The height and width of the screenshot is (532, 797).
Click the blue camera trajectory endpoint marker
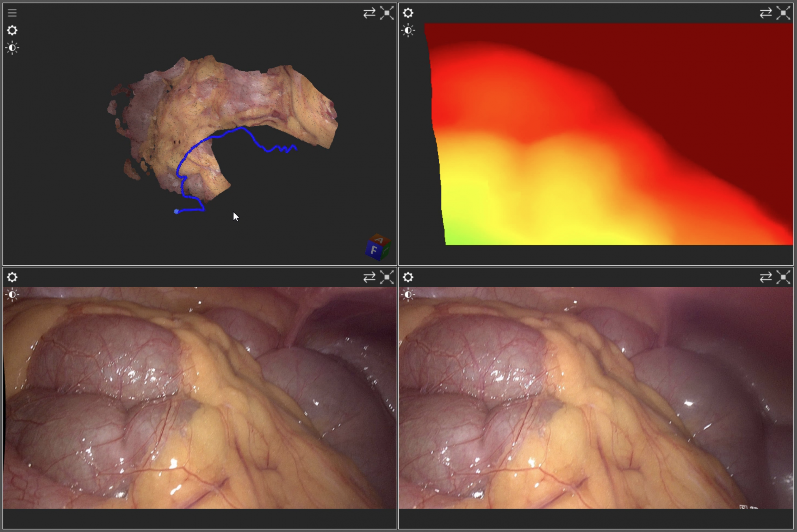pyautogui.click(x=176, y=211)
